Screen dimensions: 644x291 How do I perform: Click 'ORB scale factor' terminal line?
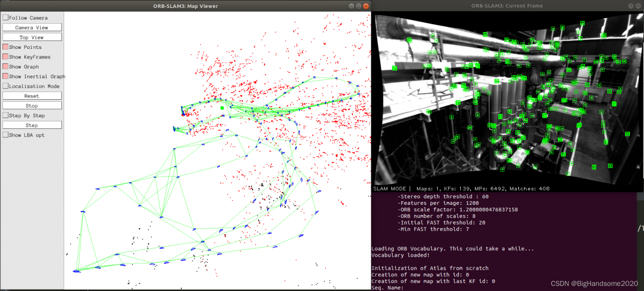coord(457,209)
